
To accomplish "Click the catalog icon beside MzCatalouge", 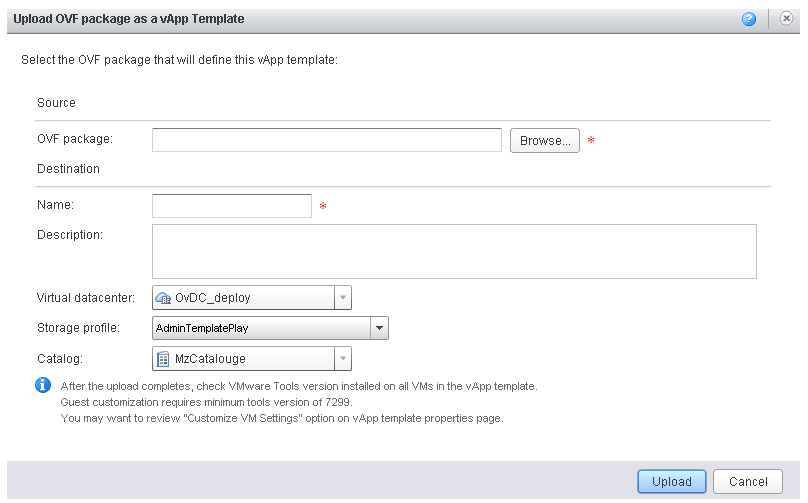I will pos(163,359).
